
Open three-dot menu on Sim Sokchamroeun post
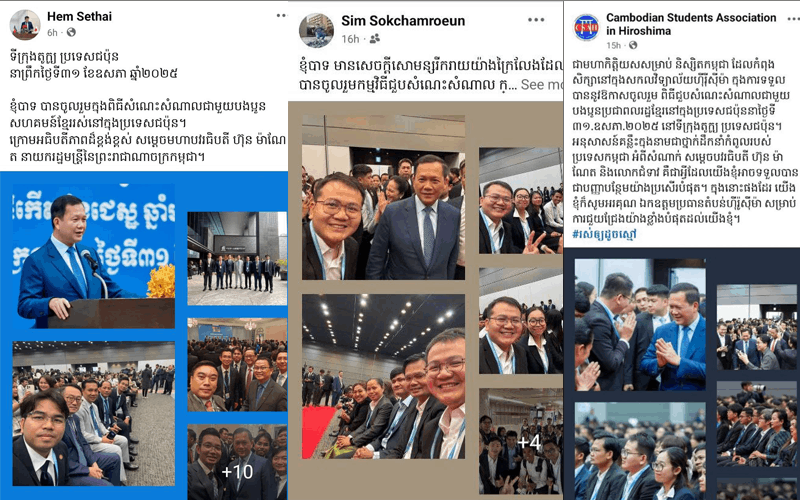[x=536, y=20]
